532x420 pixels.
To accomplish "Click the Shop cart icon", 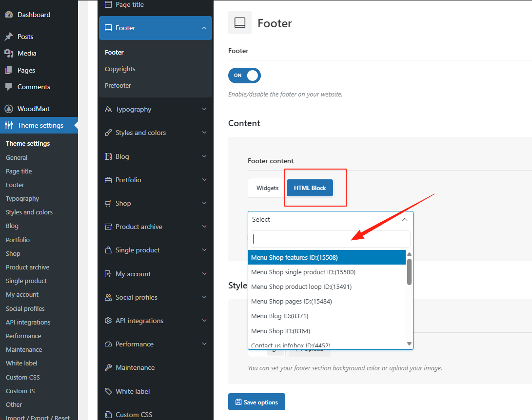I will [x=108, y=203].
